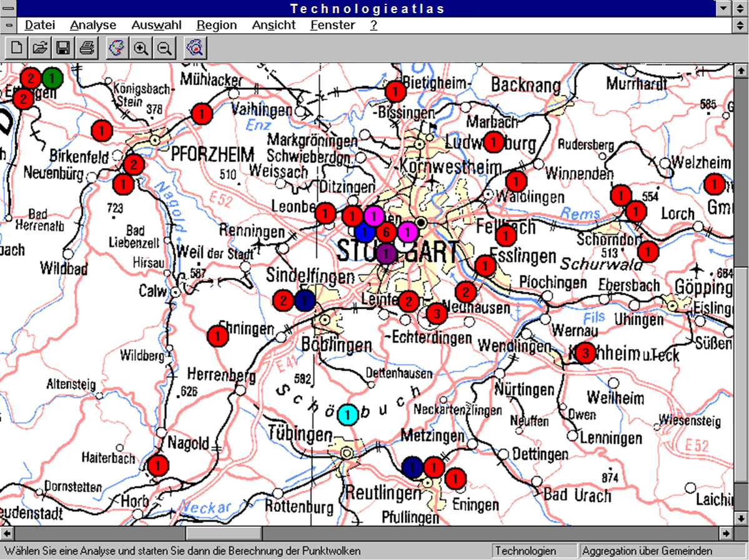749x560 pixels.
Task: Zoom out with the minus magnifier
Action: 164,48
